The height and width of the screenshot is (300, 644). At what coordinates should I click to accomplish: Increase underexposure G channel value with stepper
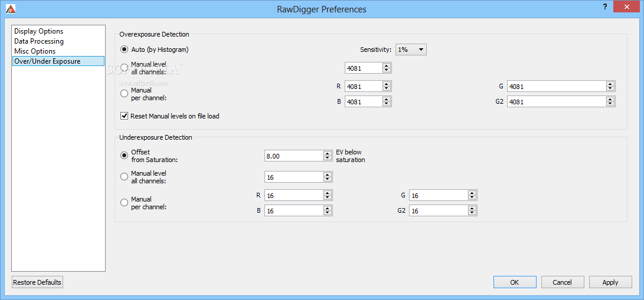click(x=472, y=193)
